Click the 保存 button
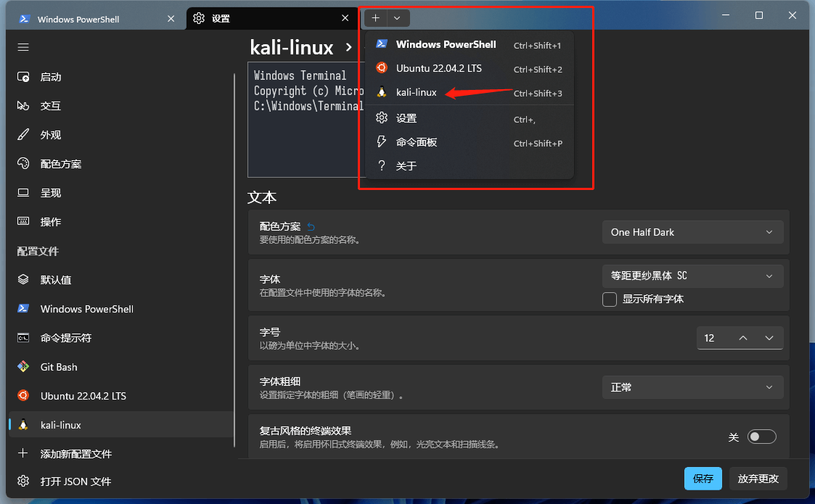 click(702, 479)
